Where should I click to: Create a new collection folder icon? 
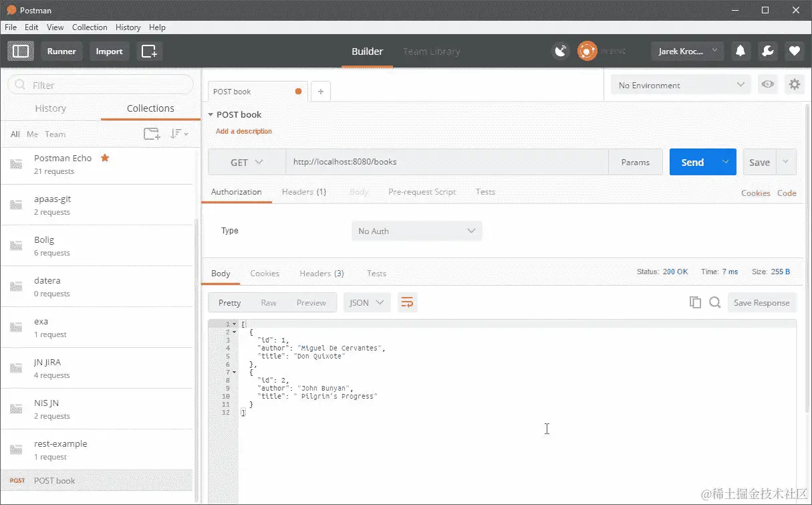pyautogui.click(x=152, y=134)
